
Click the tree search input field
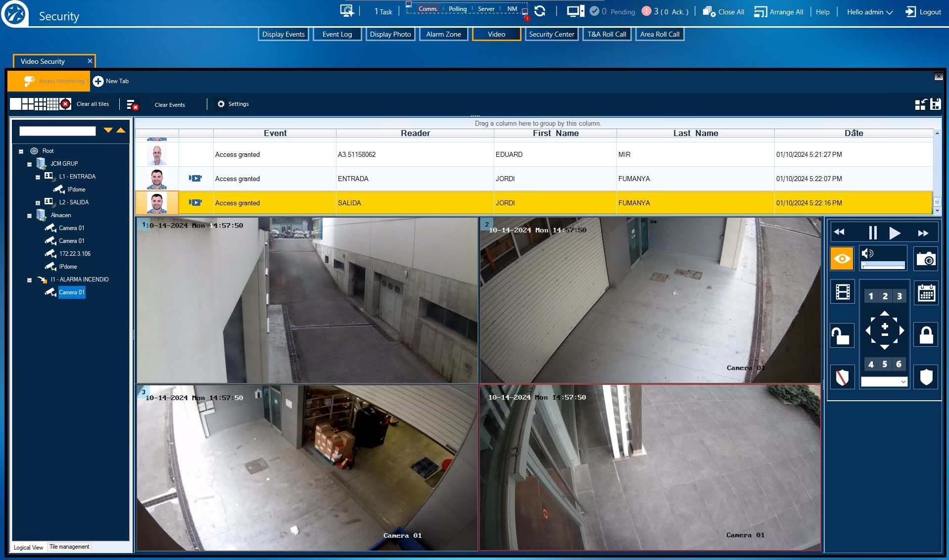[x=57, y=131]
